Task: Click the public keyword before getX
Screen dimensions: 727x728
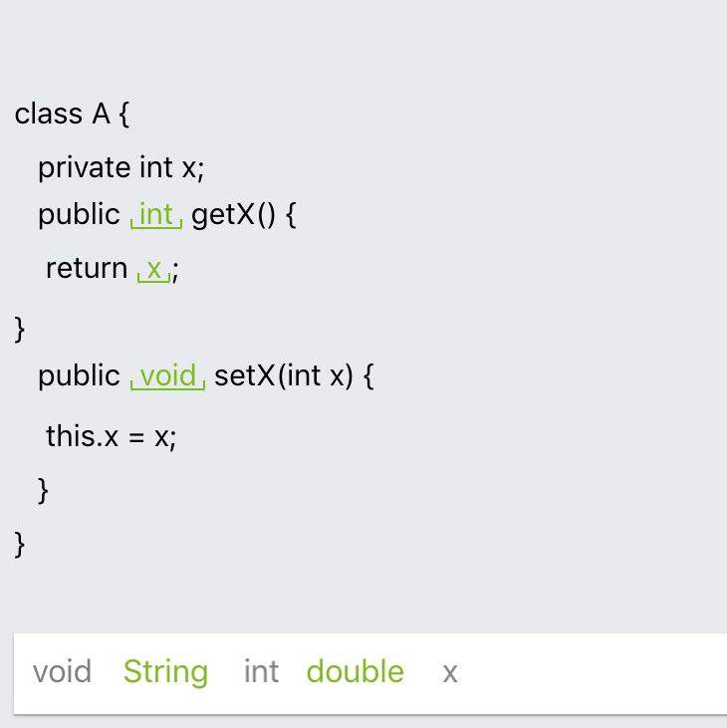Action: click(x=79, y=216)
